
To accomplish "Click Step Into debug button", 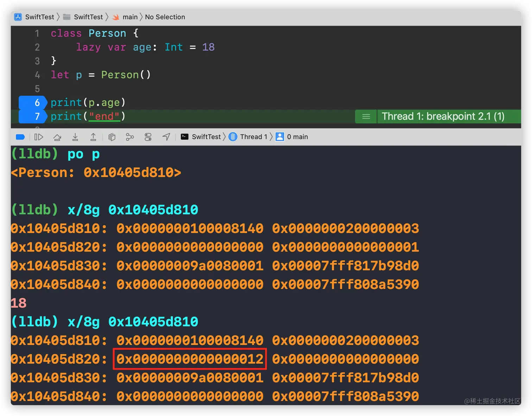I will pos(75,137).
